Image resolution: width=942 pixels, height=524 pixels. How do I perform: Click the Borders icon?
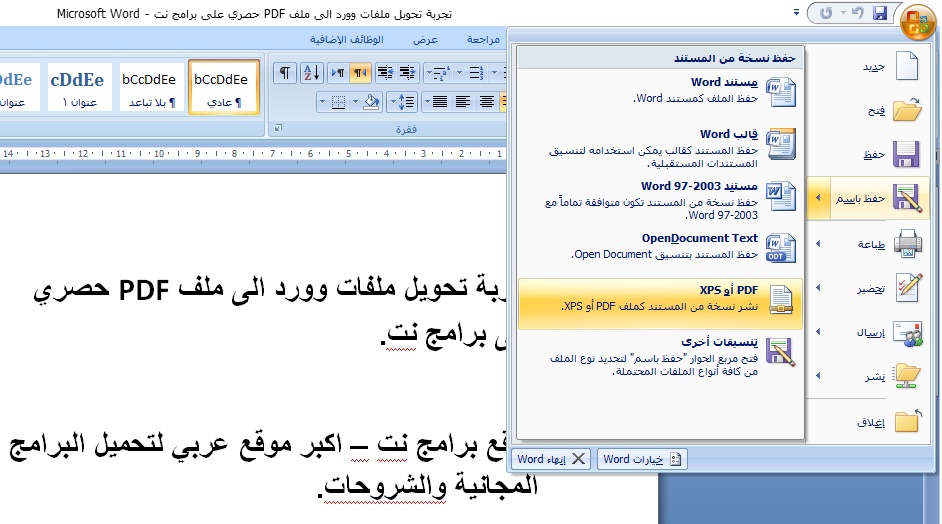coord(339,102)
